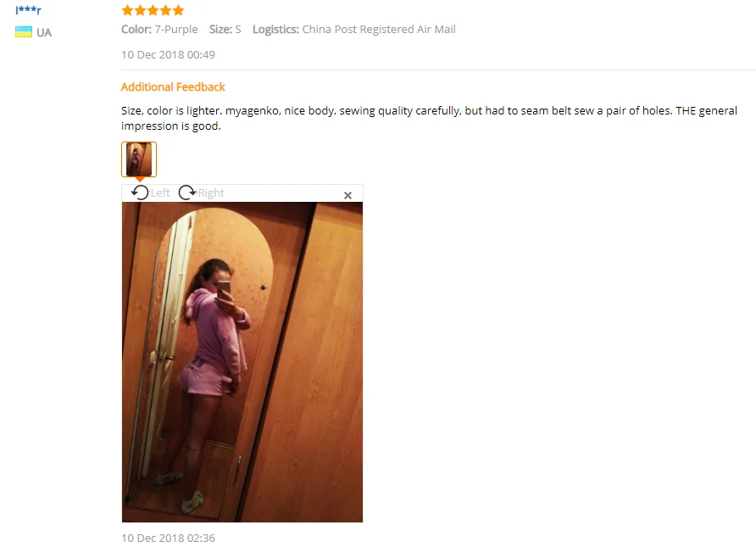Click the 'Right' rotate label
This screenshot has height=547, width=756.
pyautogui.click(x=211, y=193)
